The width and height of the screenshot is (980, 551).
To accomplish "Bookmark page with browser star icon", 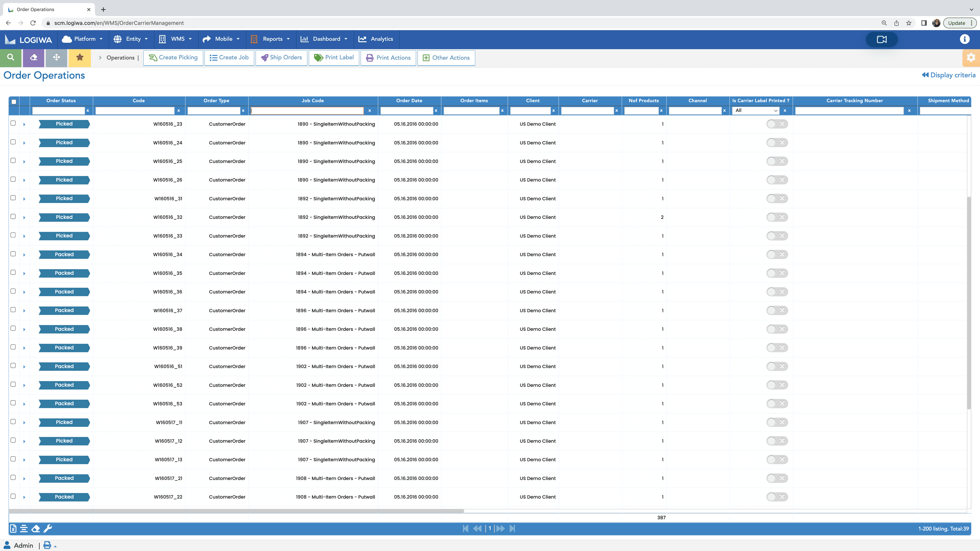I will coord(909,23).
